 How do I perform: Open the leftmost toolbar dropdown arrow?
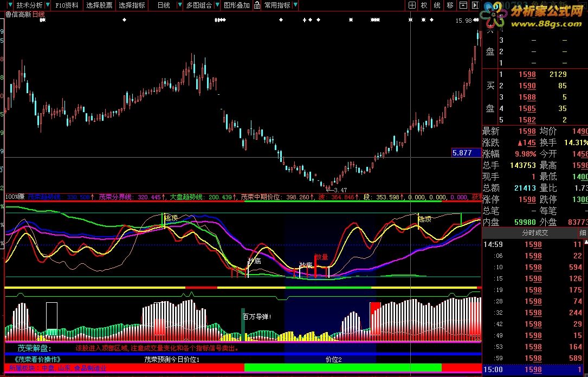pyautogui.click(x=10, y=5)
